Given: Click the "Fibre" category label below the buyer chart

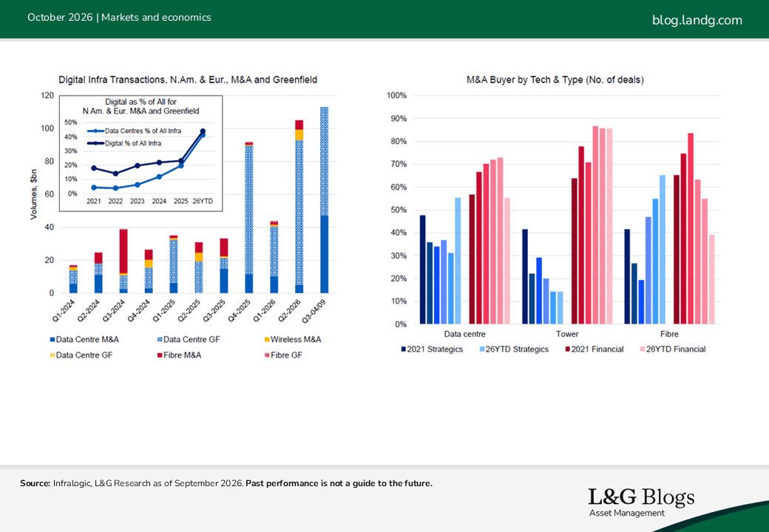Looking at the screenshot, I should point(669,334).
